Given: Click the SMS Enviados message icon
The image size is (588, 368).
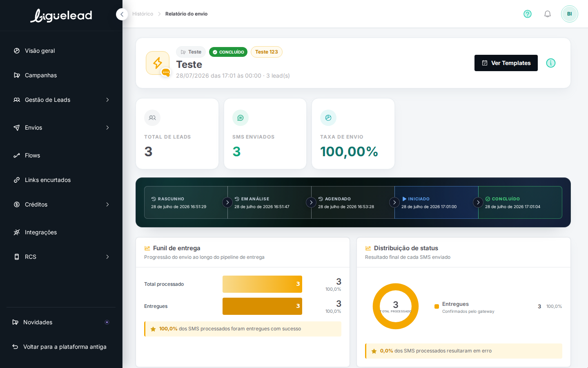Looking at the screenshot, I should pos(241,118).
